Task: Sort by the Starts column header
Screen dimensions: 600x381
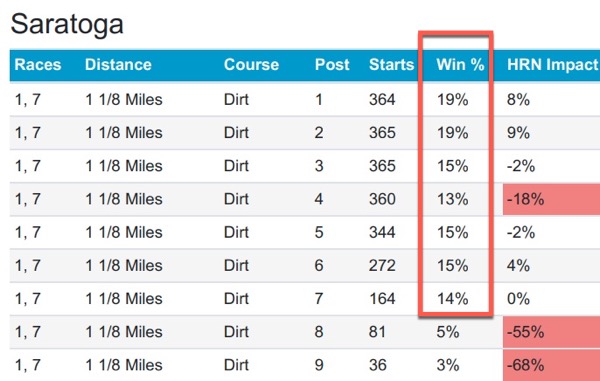Action: click(391, 65)
